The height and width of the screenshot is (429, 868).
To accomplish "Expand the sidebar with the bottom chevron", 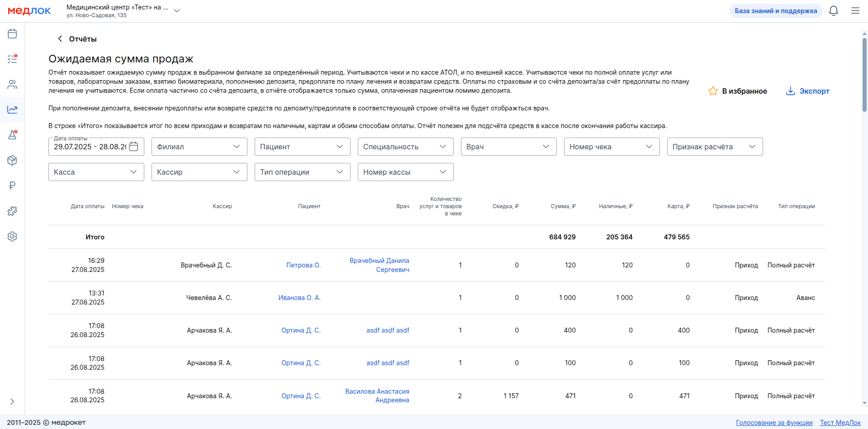I will click(12, 401).
